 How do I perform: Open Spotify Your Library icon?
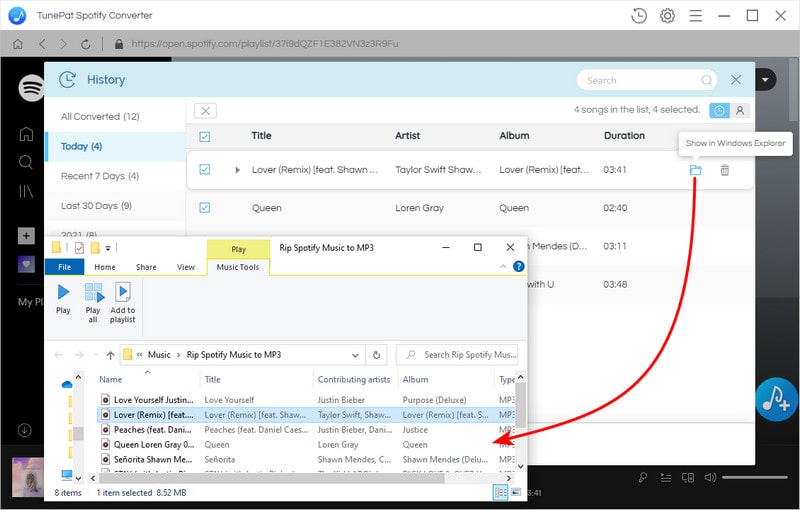(x=26, y=191)
